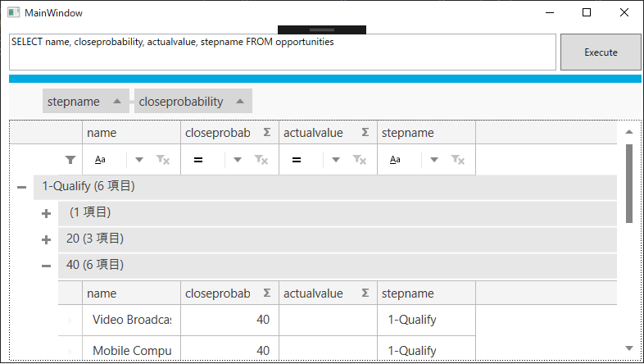
Task: Open the actualvalue filter operator dropdown
Action: point(336,160)
